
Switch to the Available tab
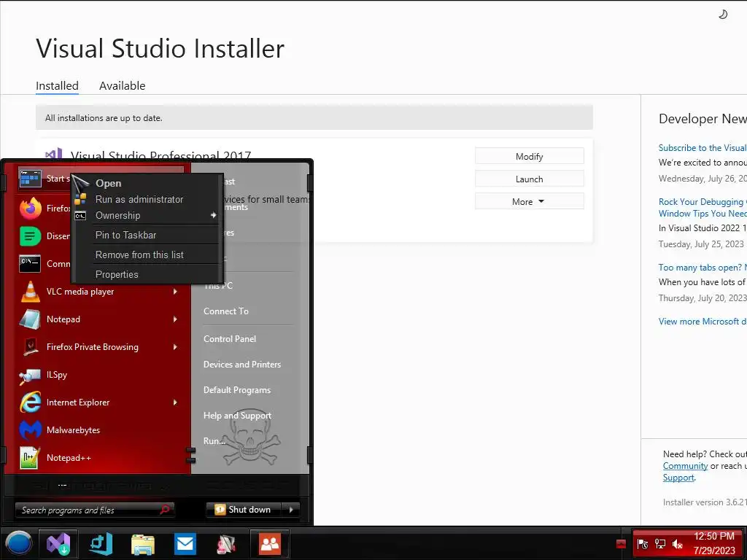(122, 86)
